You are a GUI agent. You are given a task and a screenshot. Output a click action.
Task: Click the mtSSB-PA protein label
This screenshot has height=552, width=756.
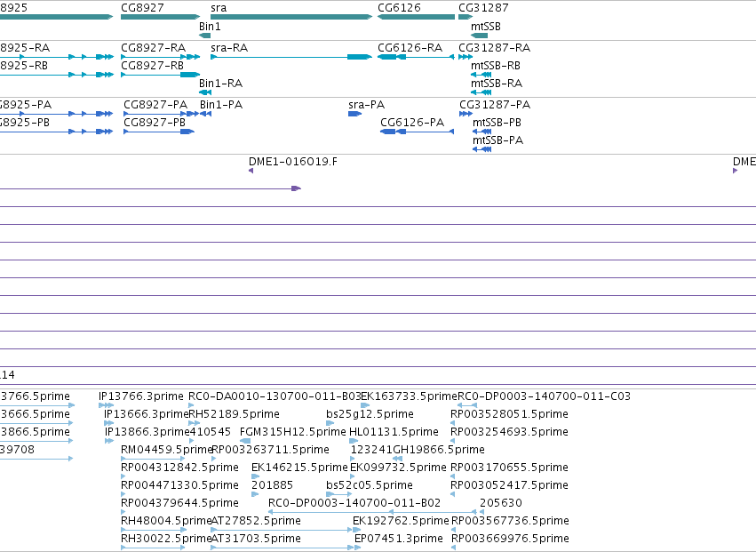click(x=498, y=140)
